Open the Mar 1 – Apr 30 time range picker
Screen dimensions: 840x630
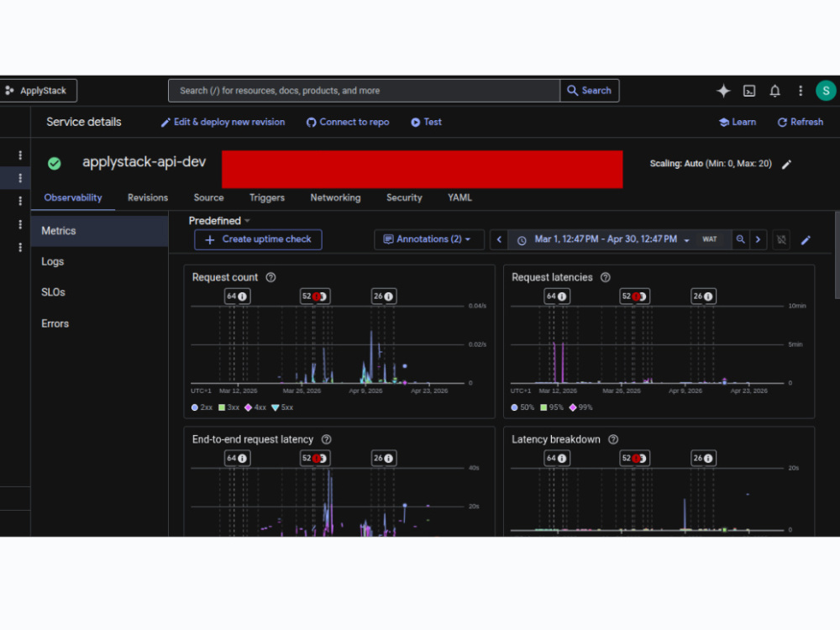[x=604, y=239]
